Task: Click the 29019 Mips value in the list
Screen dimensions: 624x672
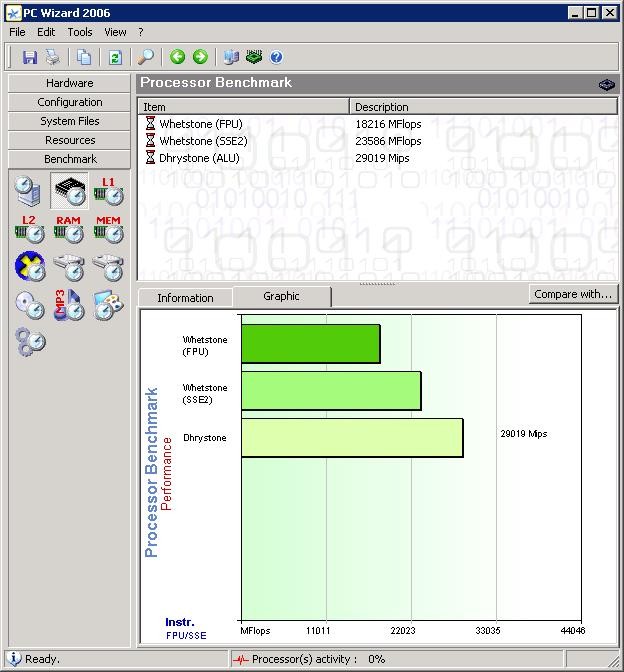Action: [382, 158]
